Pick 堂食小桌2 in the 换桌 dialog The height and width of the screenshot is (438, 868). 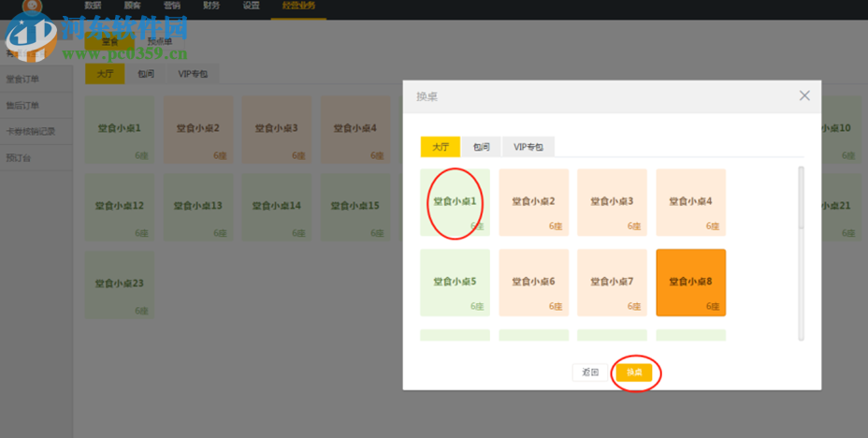coord(534,202)
